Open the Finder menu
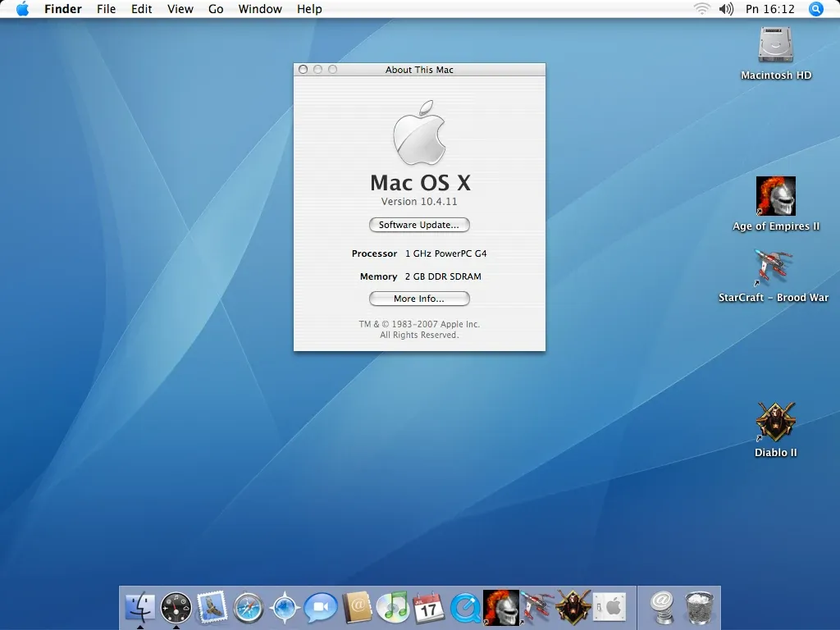 63,9
